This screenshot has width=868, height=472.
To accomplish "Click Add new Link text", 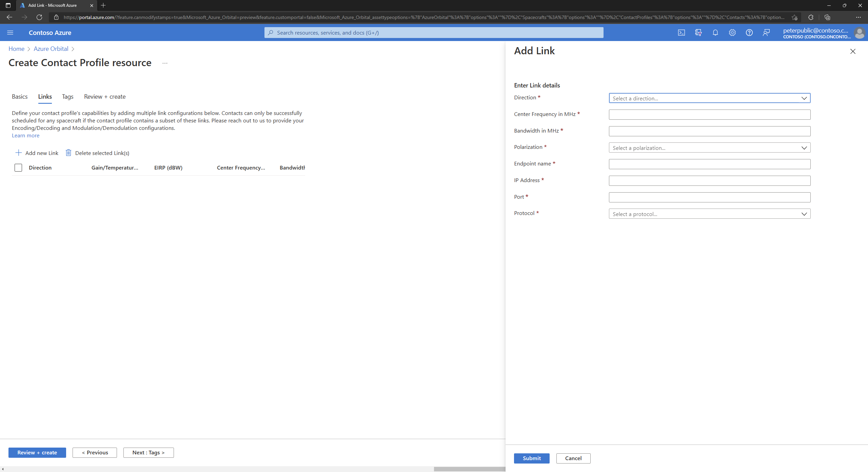I will coord(42,153).
